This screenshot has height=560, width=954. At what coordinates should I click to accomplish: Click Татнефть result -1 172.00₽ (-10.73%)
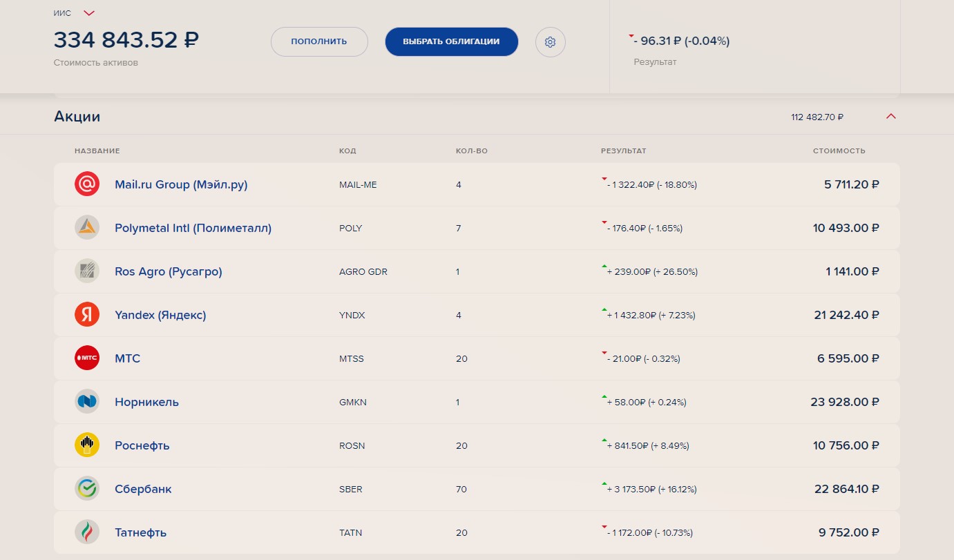pos(649,533)
